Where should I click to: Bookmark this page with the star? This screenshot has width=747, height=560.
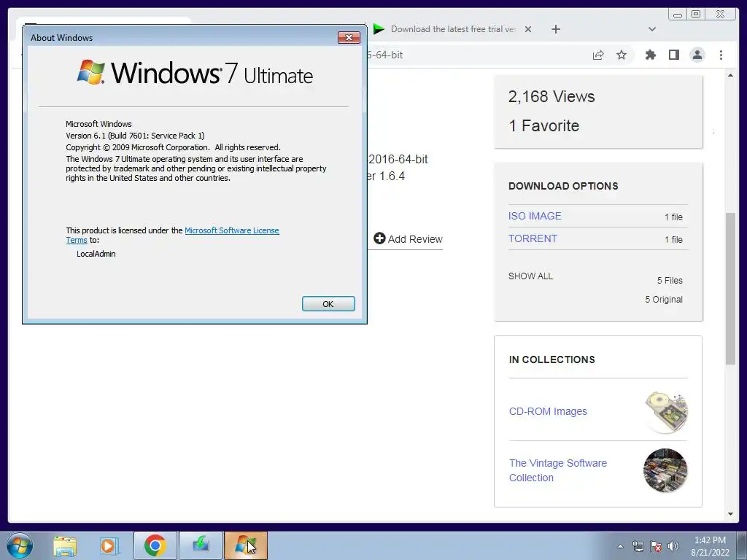click(x=622, y=55)
